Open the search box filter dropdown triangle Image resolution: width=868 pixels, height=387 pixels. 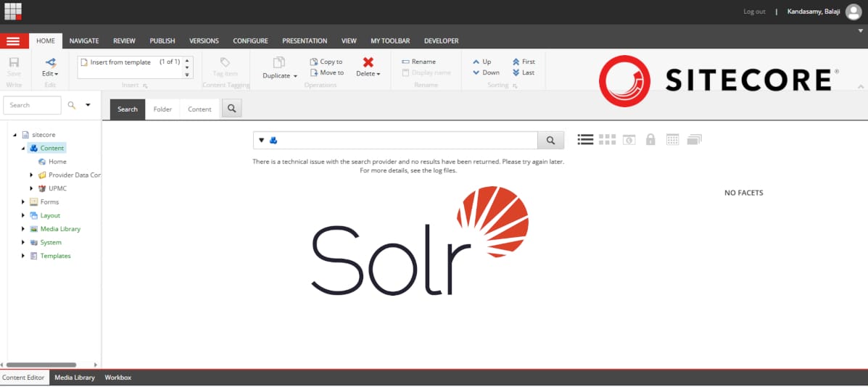pyautogui.click(x=261, y=141)
